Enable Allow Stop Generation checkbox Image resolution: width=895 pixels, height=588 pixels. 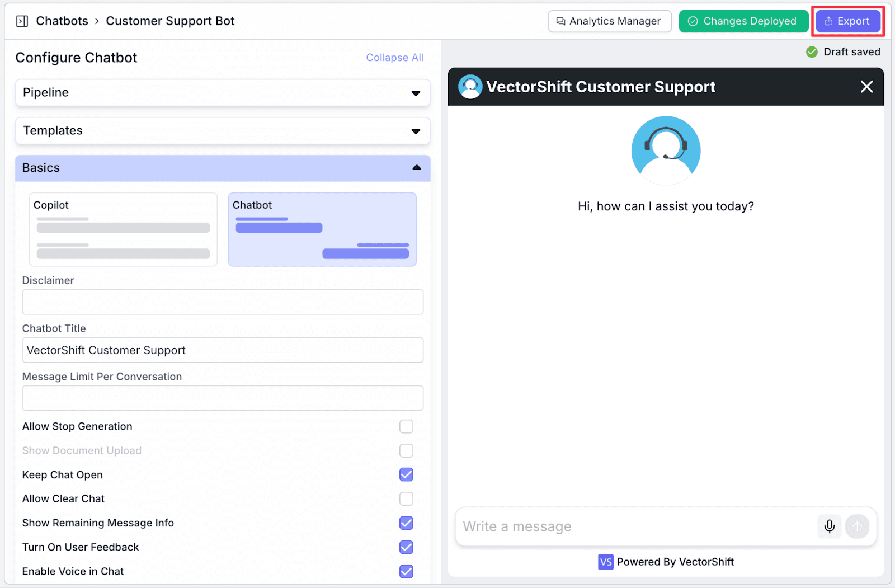[407, 426]
